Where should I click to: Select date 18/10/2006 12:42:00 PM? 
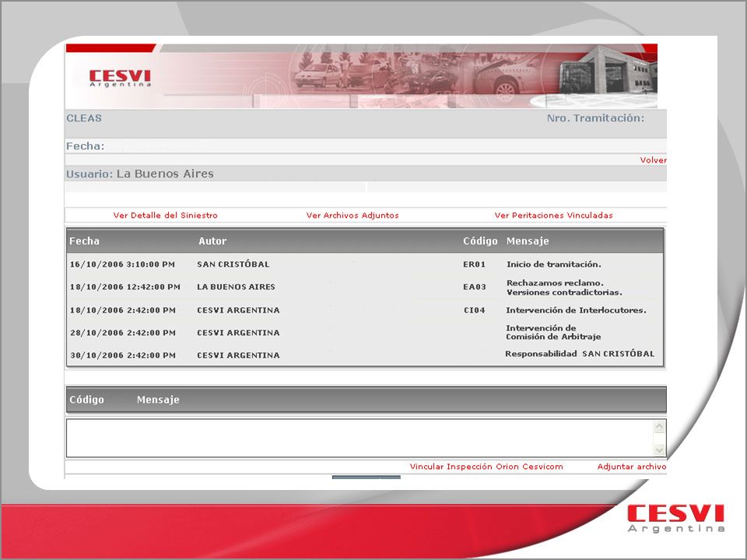(124, 287)
